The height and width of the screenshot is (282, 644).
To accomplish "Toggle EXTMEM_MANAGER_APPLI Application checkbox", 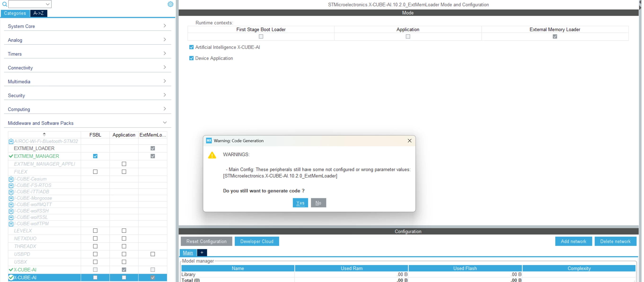I will pyautogui.click(x=124, y=164).
